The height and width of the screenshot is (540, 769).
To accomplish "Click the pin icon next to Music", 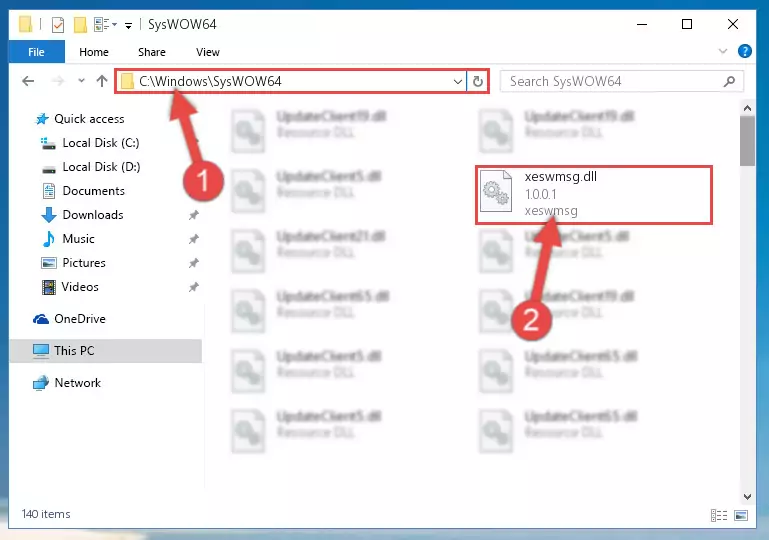I will 194,239.
